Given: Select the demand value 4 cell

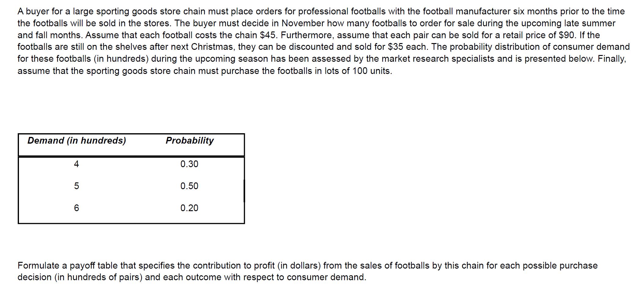Looking at the screenshot, I should (x=76, y=164).
